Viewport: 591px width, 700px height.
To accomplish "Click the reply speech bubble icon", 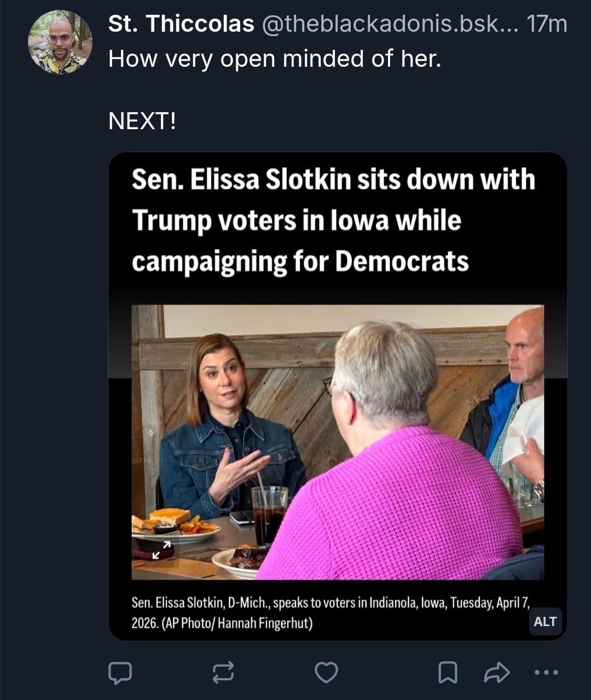I will tap(120, 673).
